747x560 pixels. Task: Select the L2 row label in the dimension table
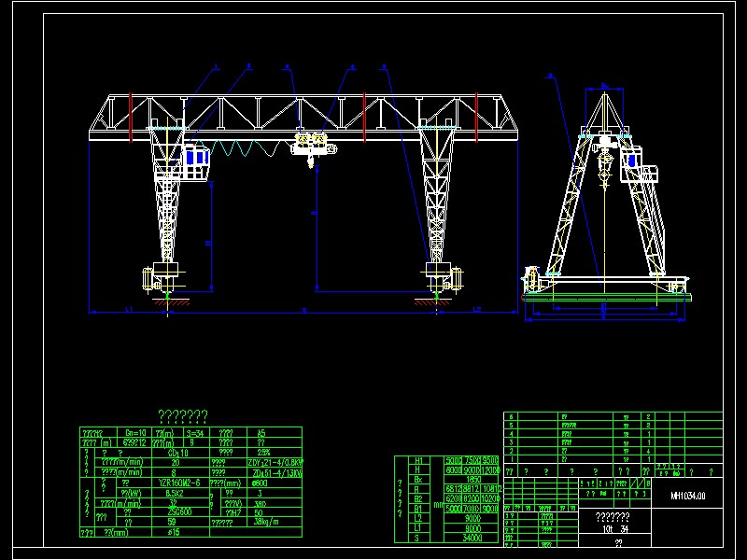click(x=418, y=518)
